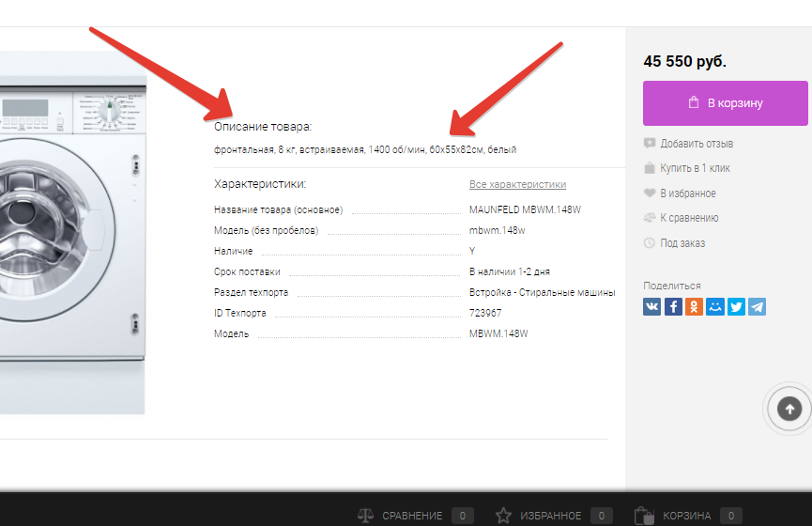
Task: Click the washing machine product image
Action: tap(72, 232)
